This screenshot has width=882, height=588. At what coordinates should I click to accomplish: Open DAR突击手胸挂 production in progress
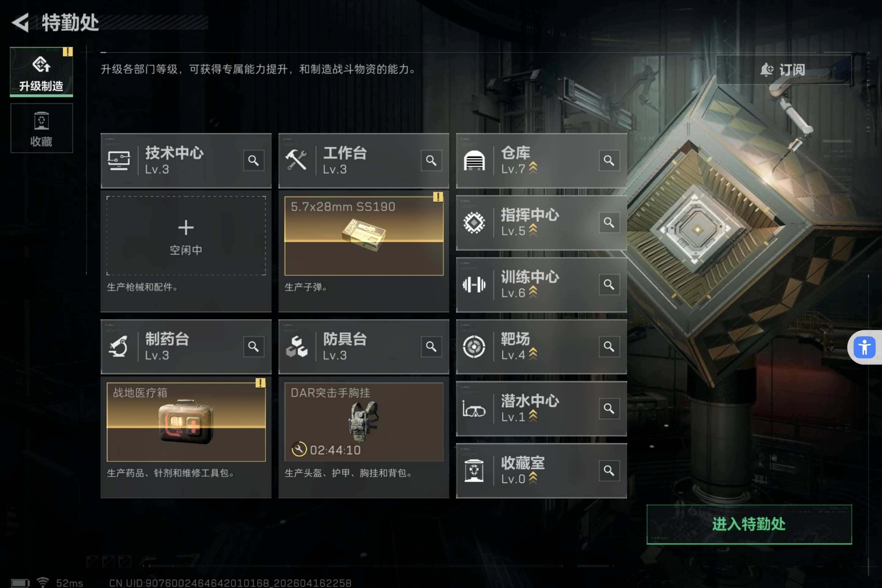click(x=364, y=422)
